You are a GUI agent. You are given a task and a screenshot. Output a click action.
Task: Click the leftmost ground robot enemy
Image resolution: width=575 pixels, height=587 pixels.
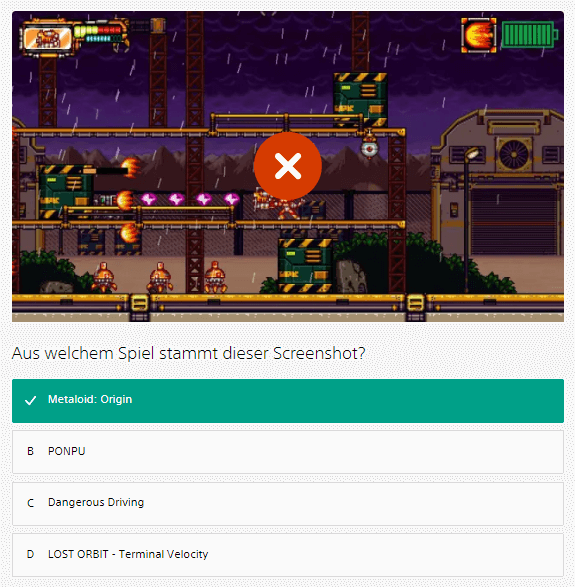click(103, 278)
